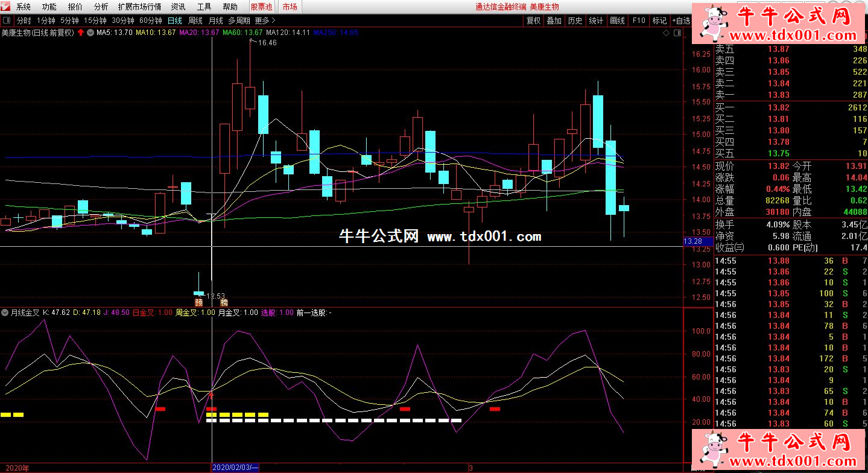Screen dimensions: 868x473
Task: Click the 总量 value 82268
Action: (x=778, y=201)
